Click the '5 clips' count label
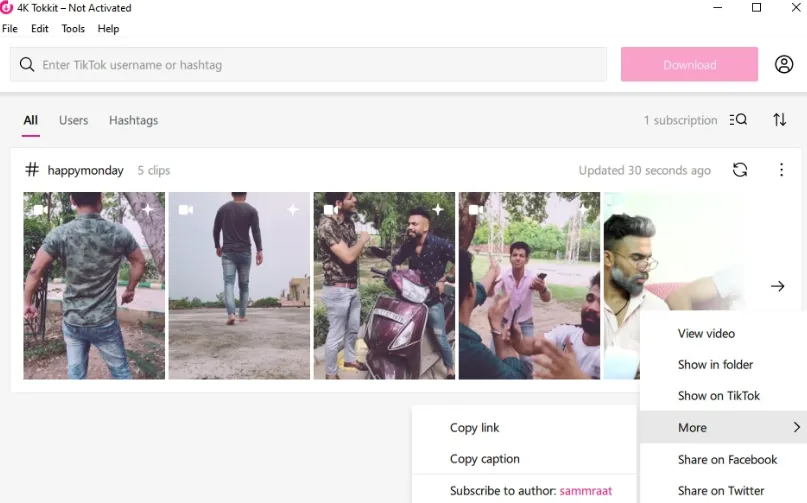This screenshot has width=807, height=503. point(153,170)
